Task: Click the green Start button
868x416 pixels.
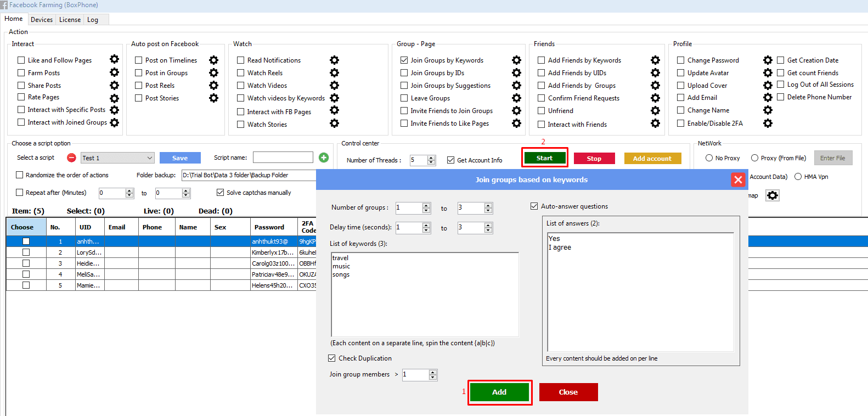Action: coord(544,158)
